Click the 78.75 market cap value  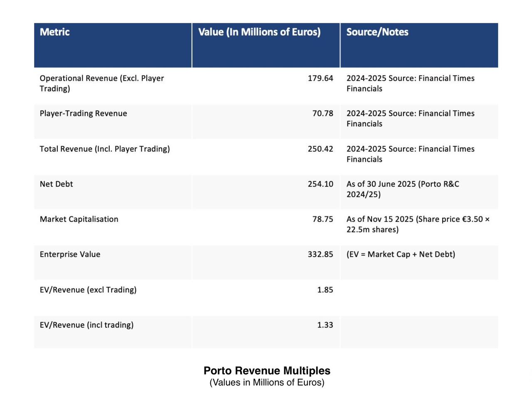point(323,219)
